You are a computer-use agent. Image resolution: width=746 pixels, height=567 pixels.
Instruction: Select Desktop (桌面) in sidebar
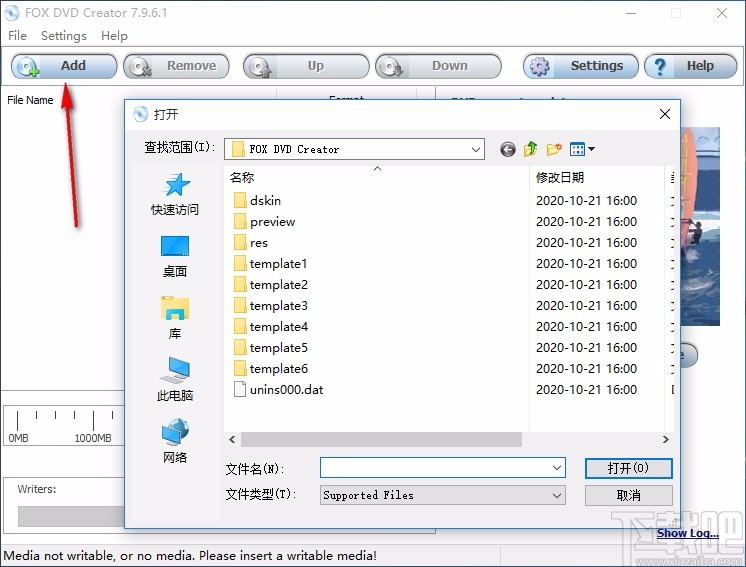pyautogui.click(x=175, y=256)
